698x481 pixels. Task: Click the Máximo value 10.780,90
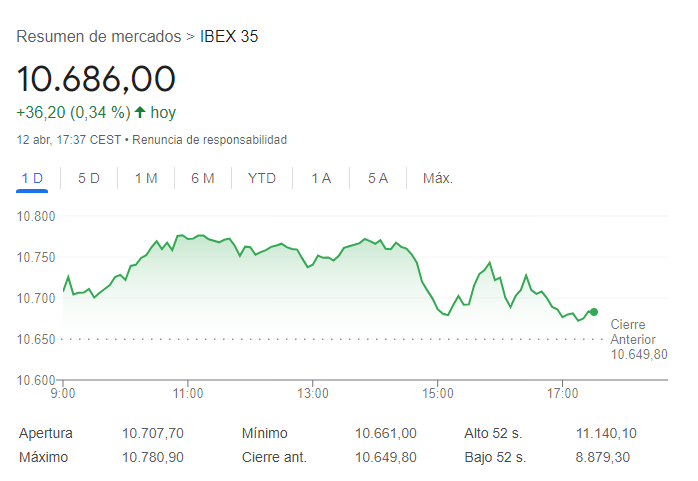153,457
